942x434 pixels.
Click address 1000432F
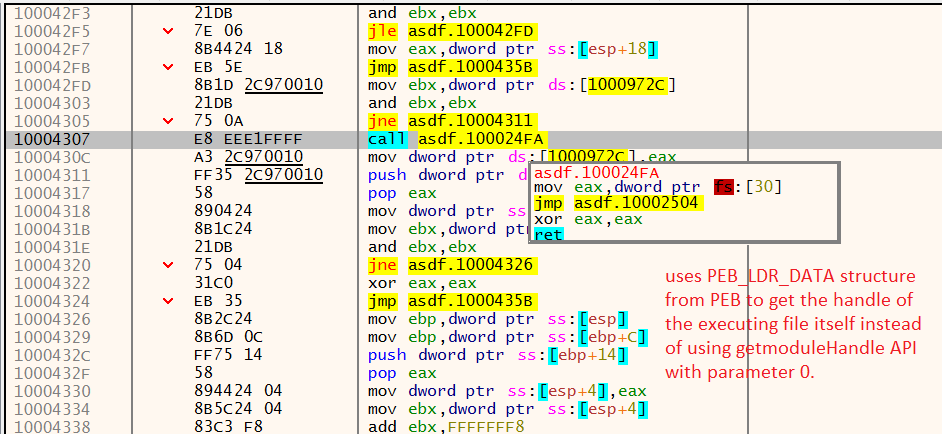(52, 373)
